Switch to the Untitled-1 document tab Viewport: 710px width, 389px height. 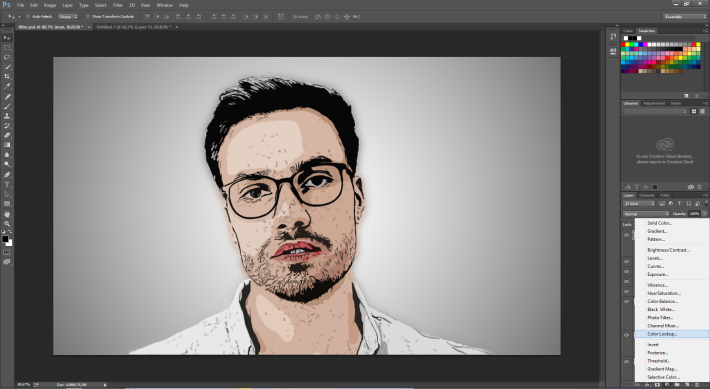[134, 27]
